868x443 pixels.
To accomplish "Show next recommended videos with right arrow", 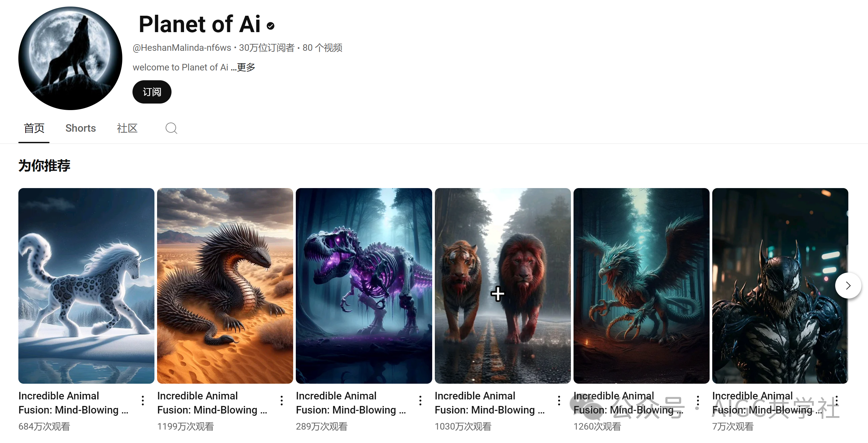I will [x=848, y=285].
